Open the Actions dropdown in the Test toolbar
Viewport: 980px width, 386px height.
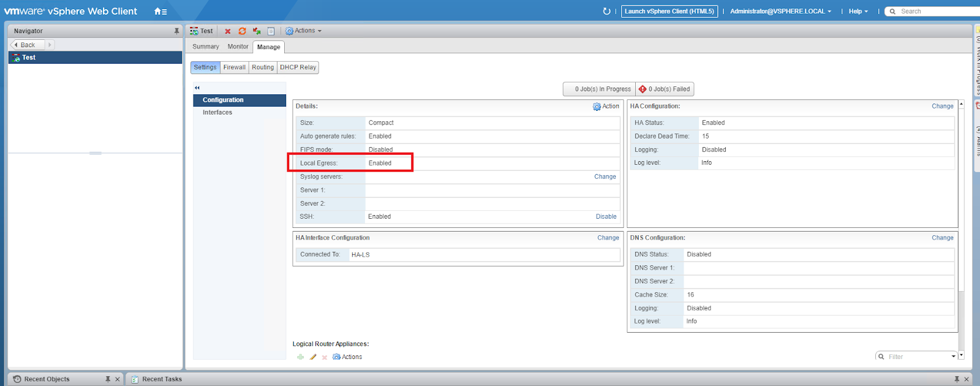tap(304, 31)
